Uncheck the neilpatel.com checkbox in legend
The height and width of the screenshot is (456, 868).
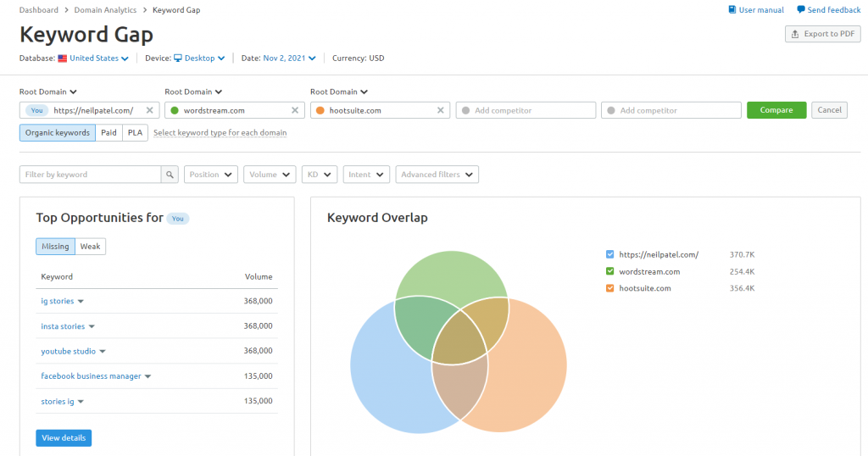click(x=610, y=254)
